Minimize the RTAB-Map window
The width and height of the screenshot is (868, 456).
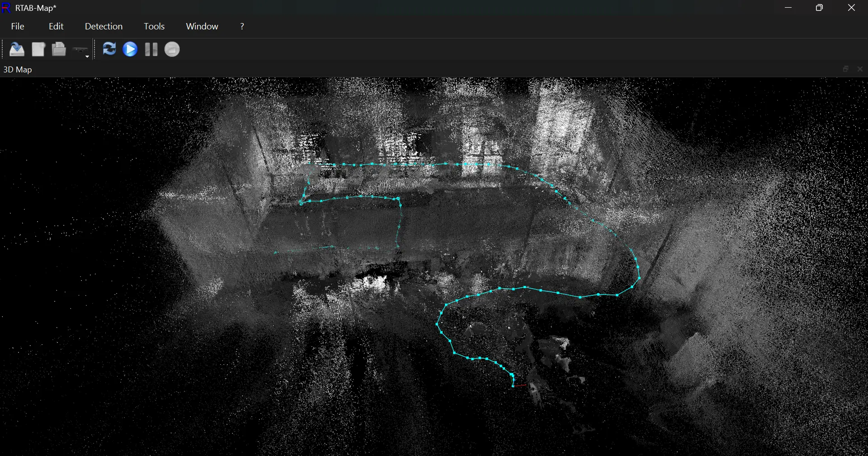click(788, 8)
